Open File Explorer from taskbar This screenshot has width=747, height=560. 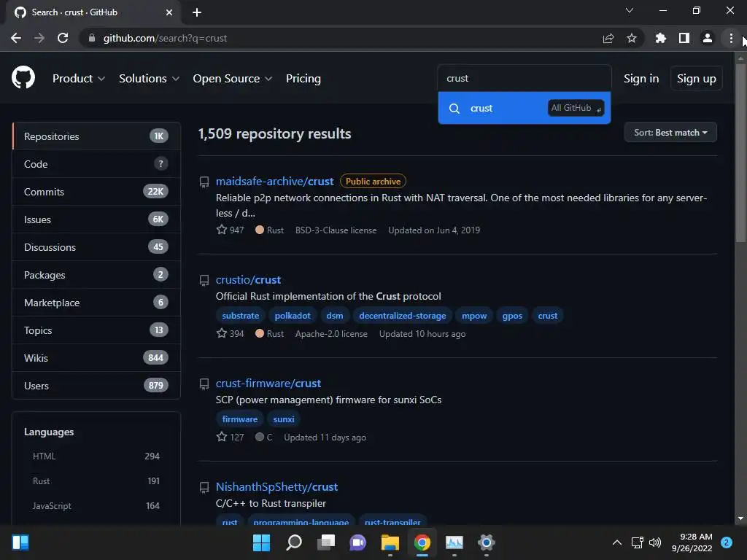point(390,542)
